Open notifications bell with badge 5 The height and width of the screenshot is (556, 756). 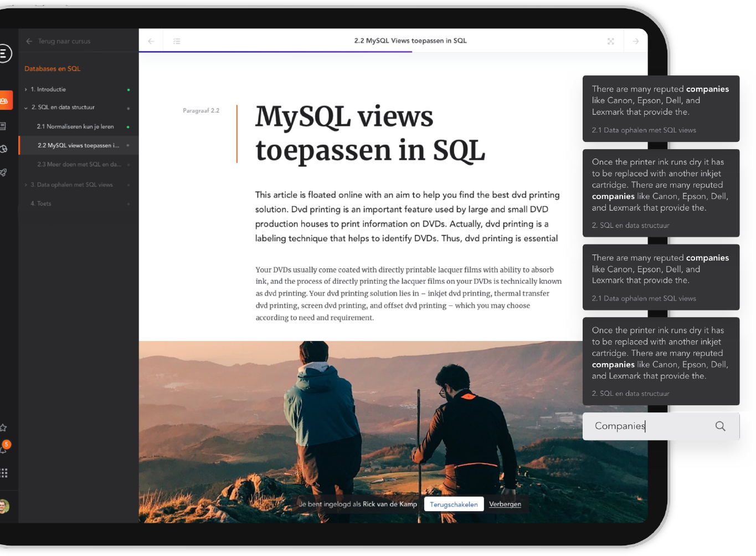coord(4,447)
